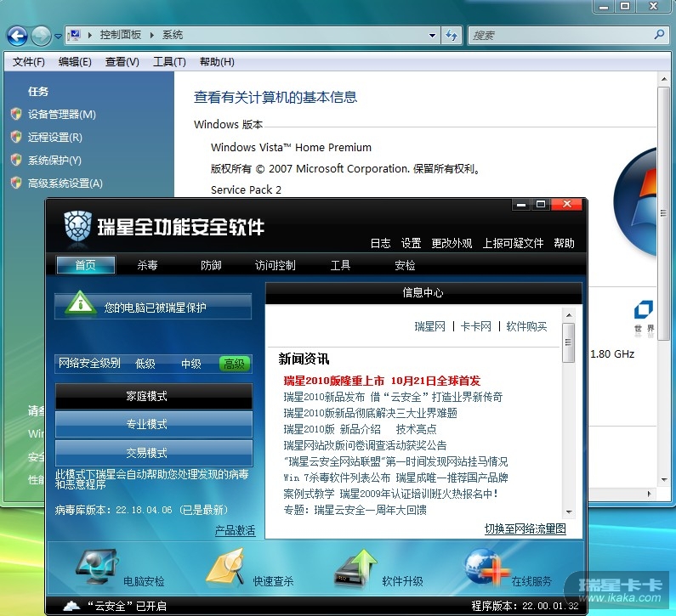Click shield icon next to 远程设置(R)
Image resolution: width=676 pixels, height=616 pixels.
click(x=16, y=137)
